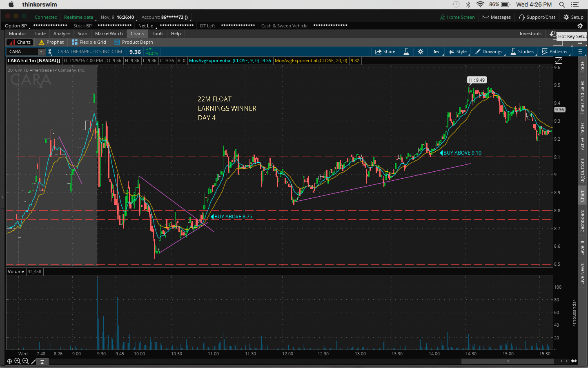Click the Hi: 9.49 price bubble
Viewport: 588px width, 368px height.
[x=477, y=80]
